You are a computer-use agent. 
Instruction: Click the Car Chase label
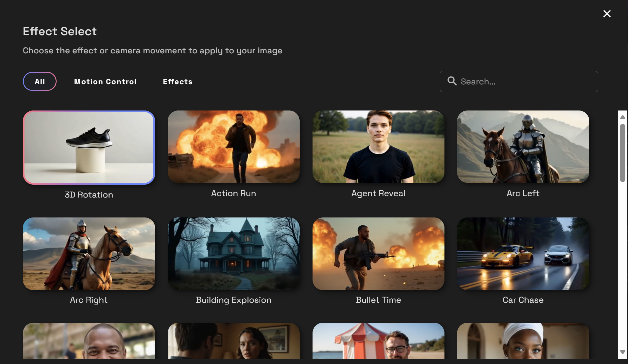(523, 300)
